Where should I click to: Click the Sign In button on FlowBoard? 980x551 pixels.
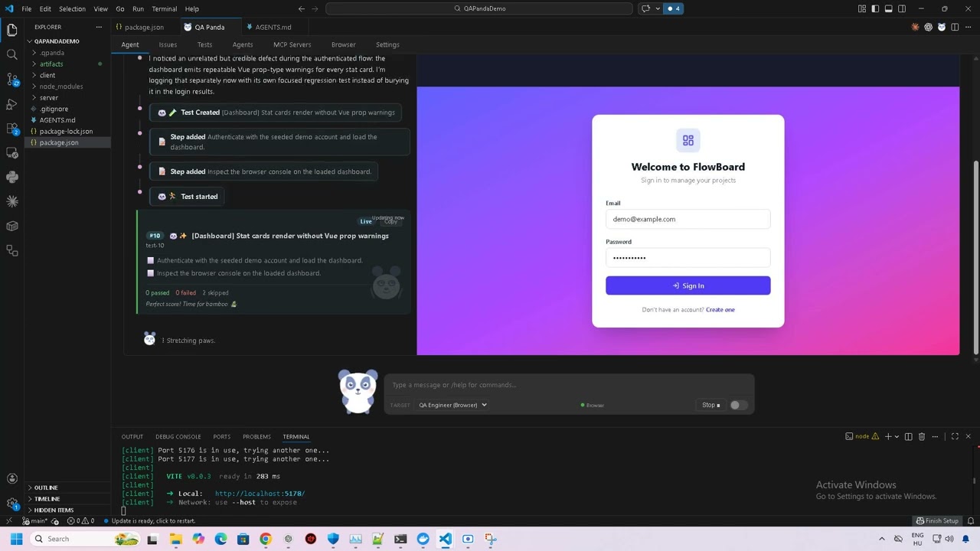coord(688,285)
